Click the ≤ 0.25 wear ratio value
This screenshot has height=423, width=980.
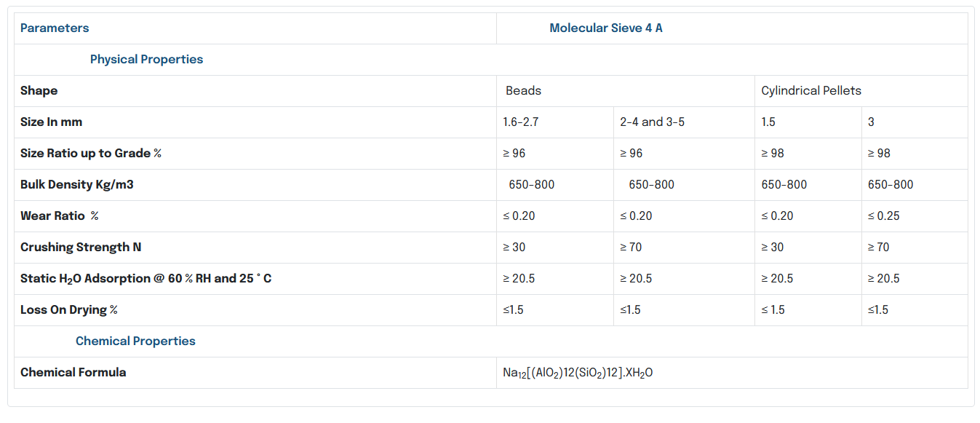883,216
